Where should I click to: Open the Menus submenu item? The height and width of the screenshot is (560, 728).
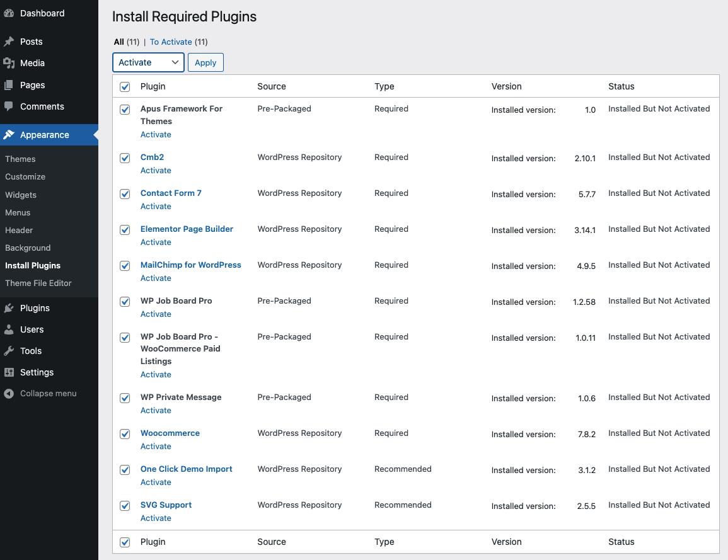[18, 212]
